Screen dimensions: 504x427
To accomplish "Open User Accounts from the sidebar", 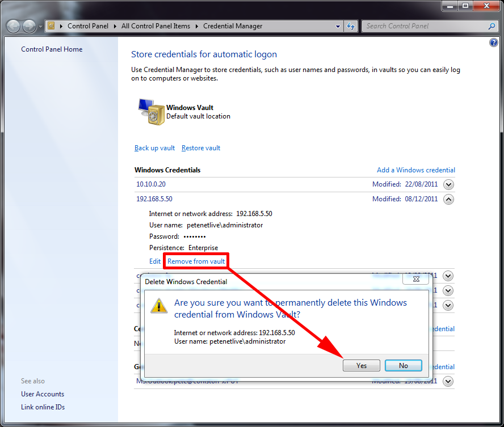I will point(42,394).
